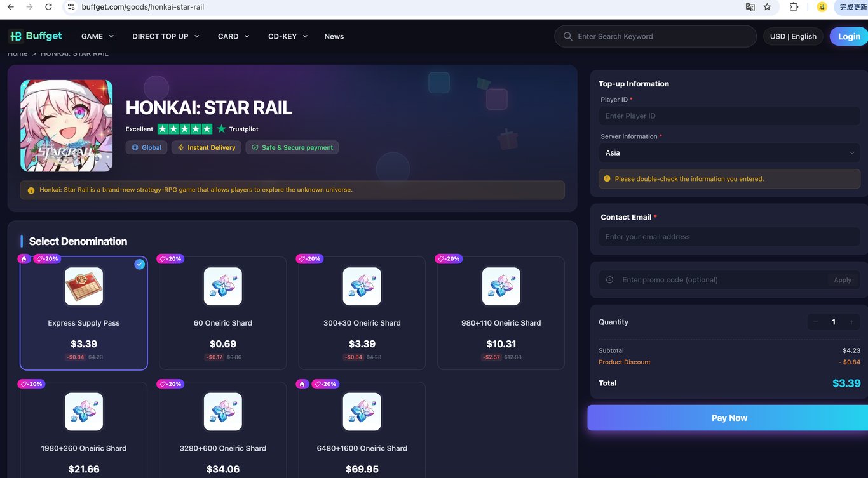This screenshot has width=868, height=478.
Task: Decrease quantity with the minus button
Action: (x=816, y=322)
